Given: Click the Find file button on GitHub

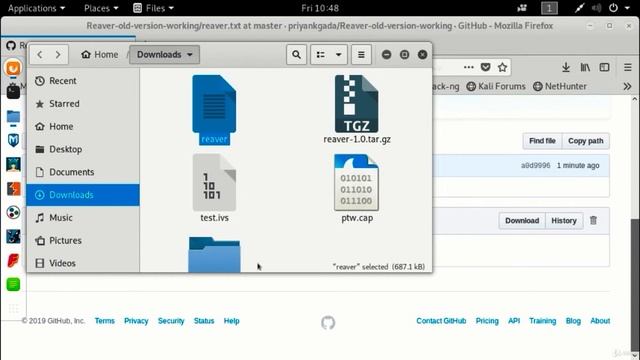Looking at the screenshot, I should [x=542, y=141].
